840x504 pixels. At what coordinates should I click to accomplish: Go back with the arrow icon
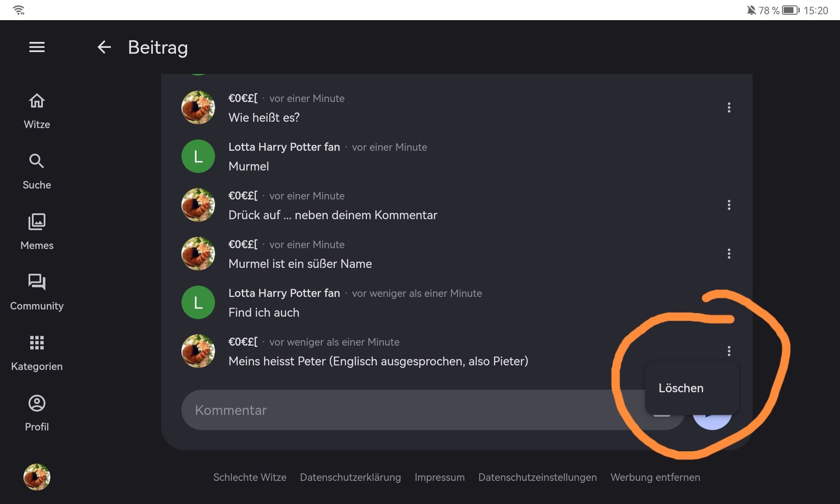[x=104, y=47]
